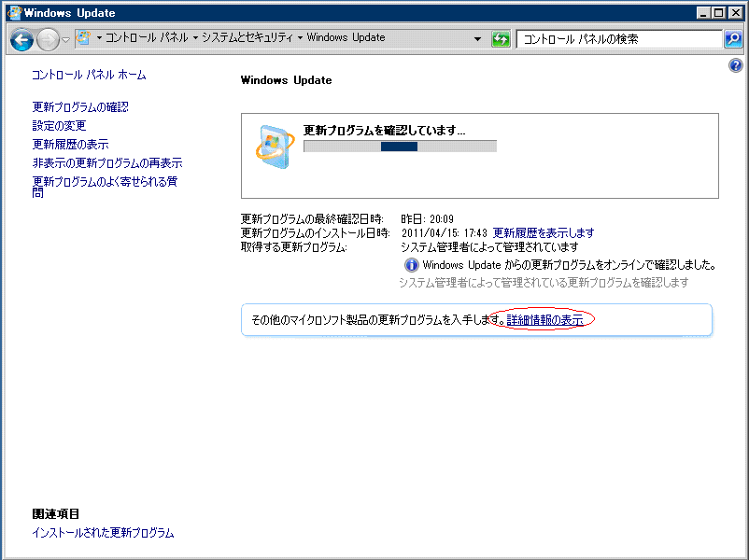
Task: Click the Windows Update title bar icon
Action: (x=15, y=12)
